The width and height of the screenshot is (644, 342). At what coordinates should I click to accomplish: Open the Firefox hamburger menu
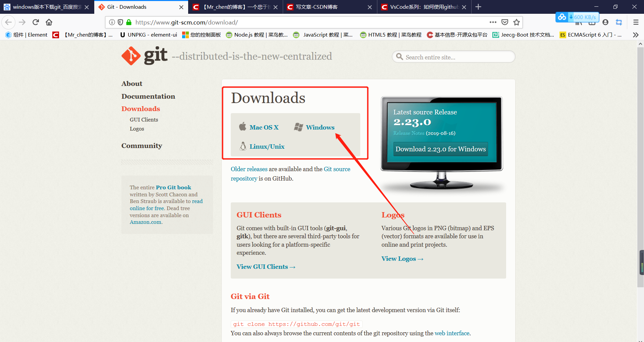pyautogui.click(x=636, y=22)
